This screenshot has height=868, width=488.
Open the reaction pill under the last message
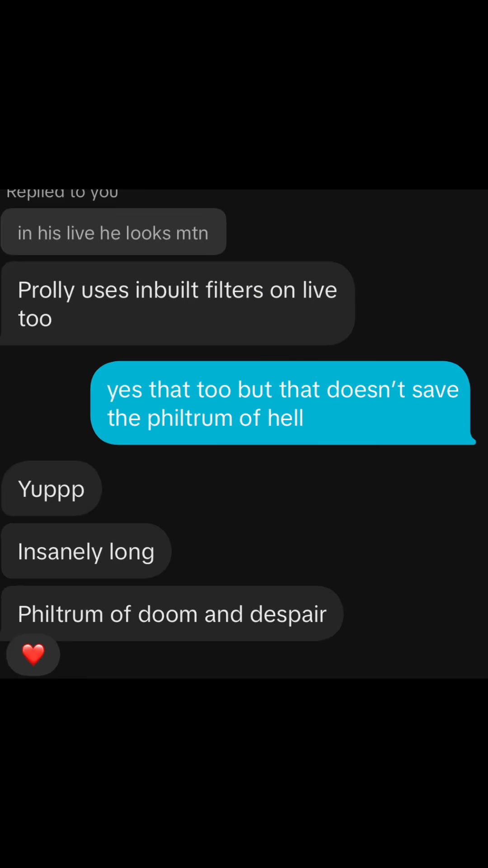33,655
